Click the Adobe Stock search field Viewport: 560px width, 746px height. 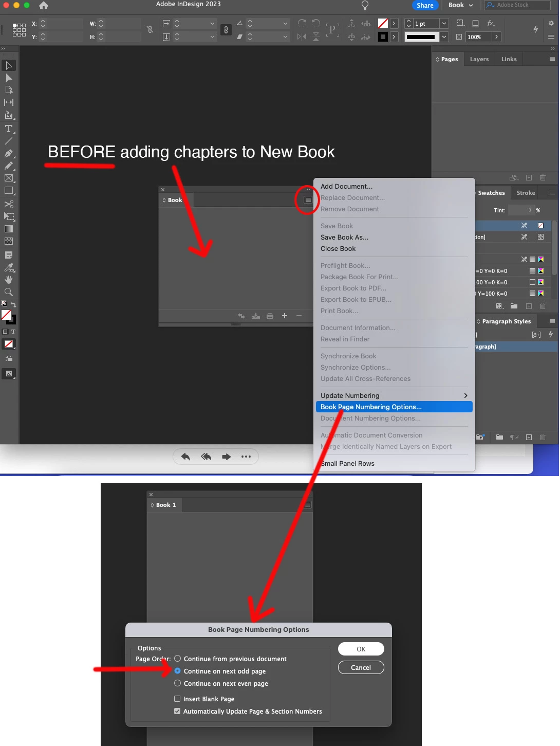pyautogui.click(x=517, y=5)
